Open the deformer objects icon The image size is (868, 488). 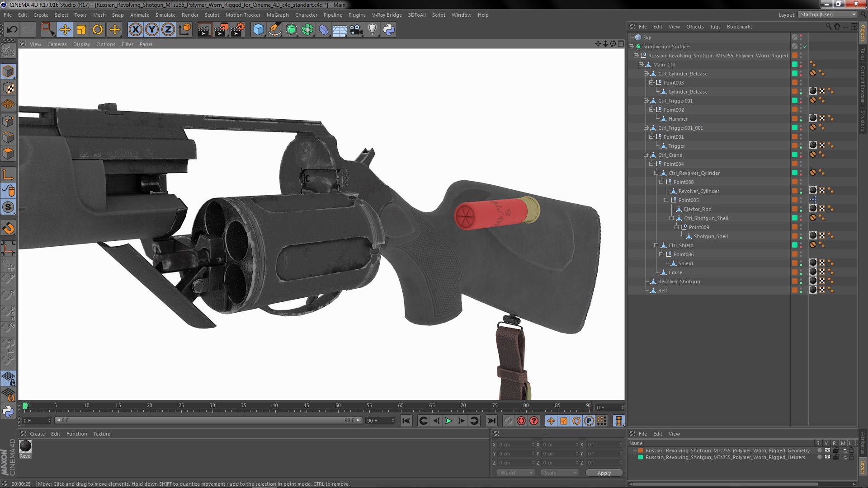point(324,30)
